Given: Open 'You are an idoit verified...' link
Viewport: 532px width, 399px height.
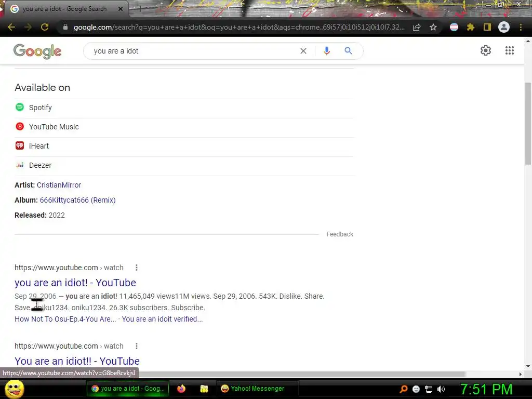Looking at the screenshot, I should (x=162, y=319).
